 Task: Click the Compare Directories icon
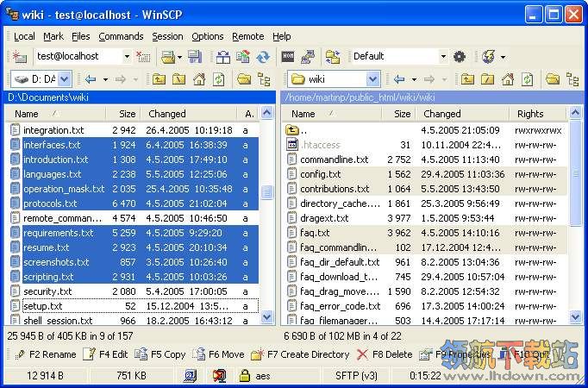tap(223, 57)
